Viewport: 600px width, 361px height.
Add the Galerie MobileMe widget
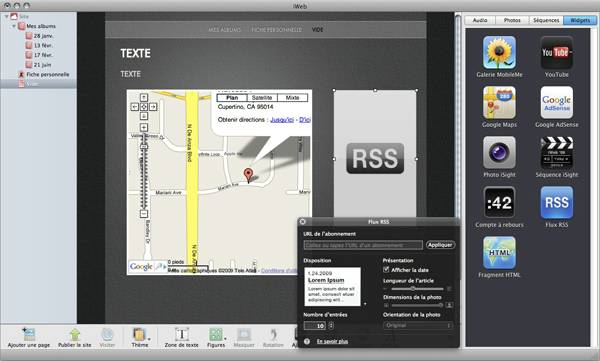click(x=499, y=53)
